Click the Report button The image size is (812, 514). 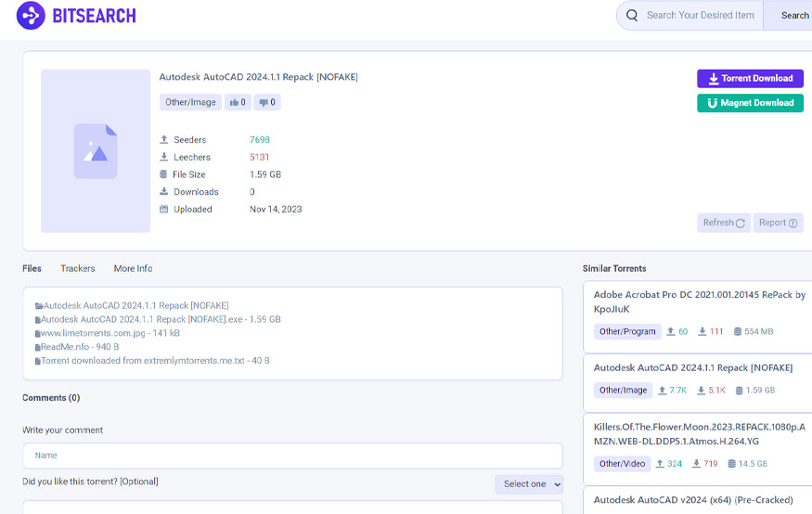point(778,223)
